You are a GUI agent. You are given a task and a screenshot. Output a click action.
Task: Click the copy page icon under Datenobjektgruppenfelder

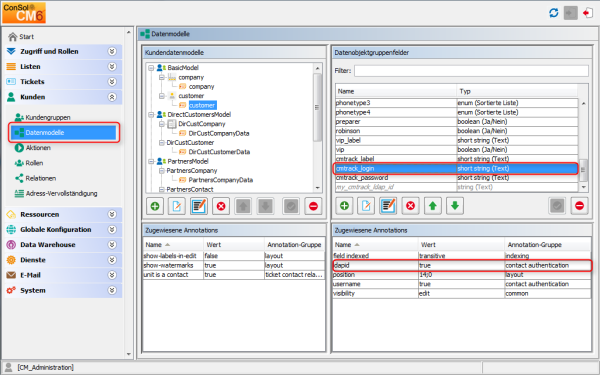pos(366,205)
